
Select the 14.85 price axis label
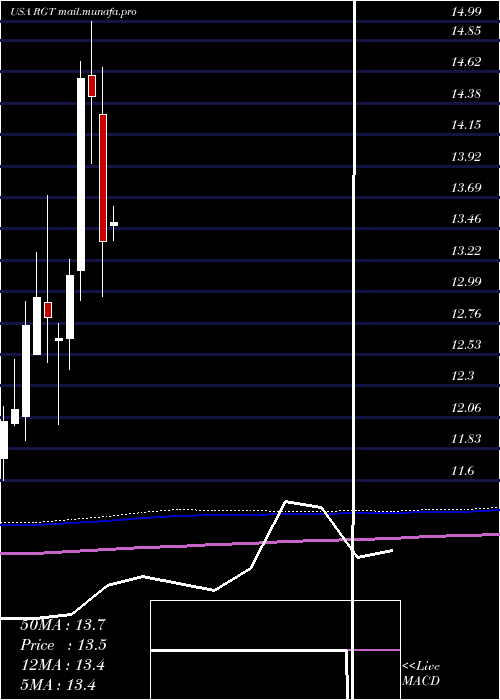coord(466,31)
